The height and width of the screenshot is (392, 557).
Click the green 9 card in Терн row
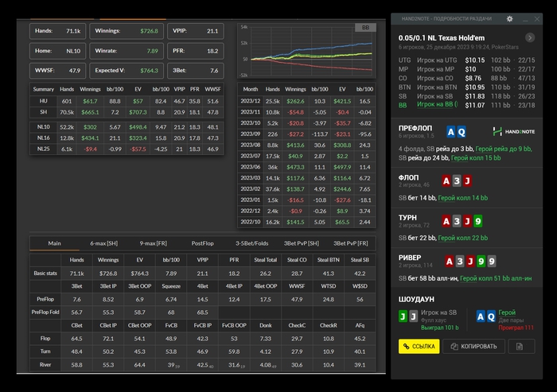[x=477, y=220]
